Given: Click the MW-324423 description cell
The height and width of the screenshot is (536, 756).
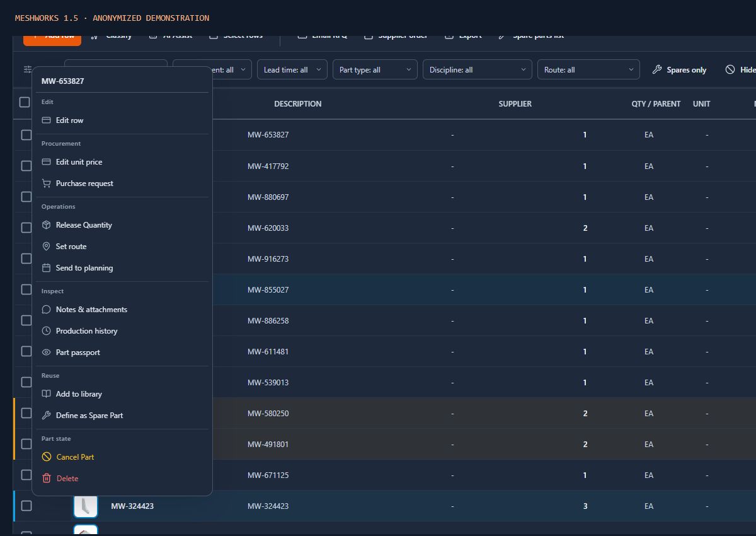Looking at the screenshot, I should click(x=268, y=506).
